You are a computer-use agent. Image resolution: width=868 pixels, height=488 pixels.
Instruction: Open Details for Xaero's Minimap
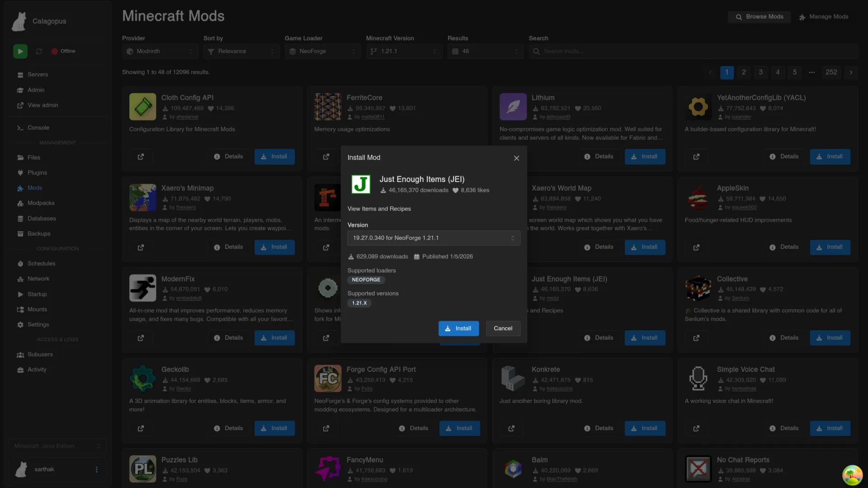[229, 247]
